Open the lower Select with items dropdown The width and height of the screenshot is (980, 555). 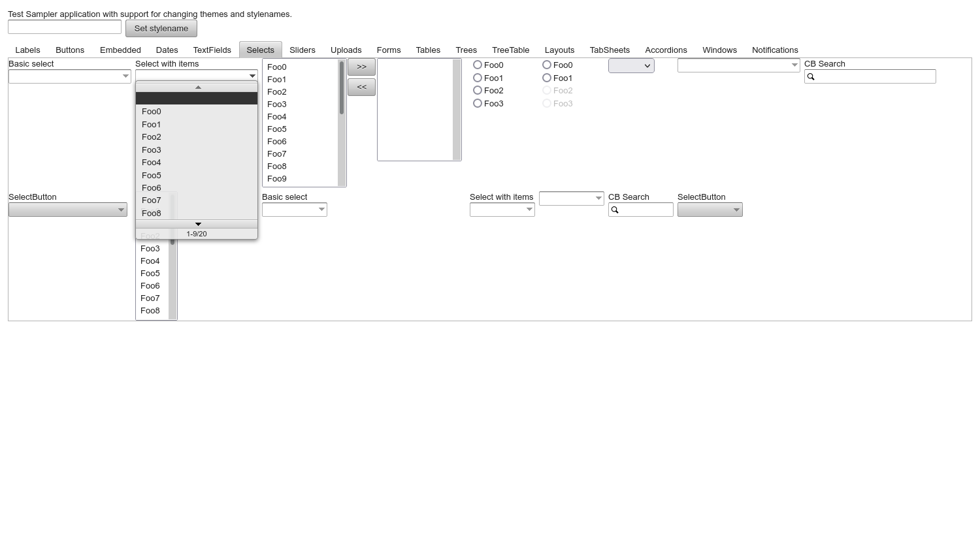pyautogui.click(x=529, y=210)
